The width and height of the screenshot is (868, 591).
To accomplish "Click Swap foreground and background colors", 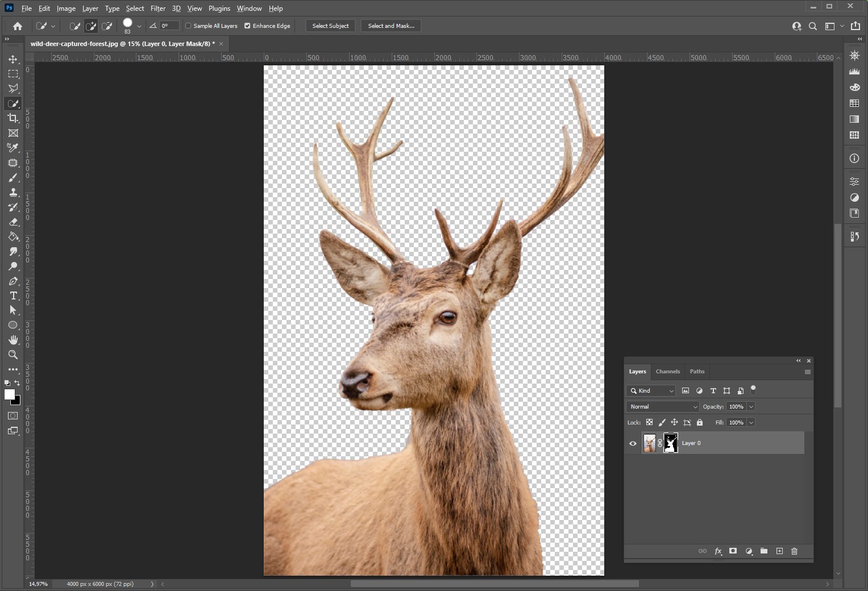I will 17,383.
